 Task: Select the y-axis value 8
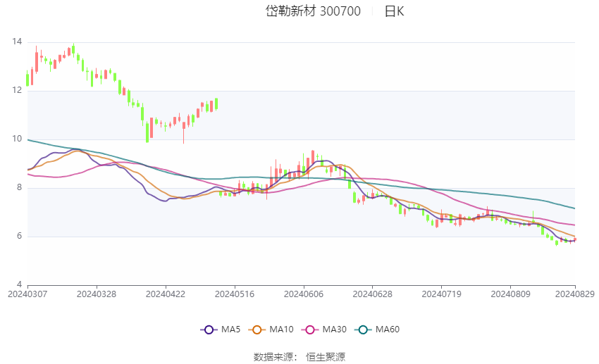(19, 187)
